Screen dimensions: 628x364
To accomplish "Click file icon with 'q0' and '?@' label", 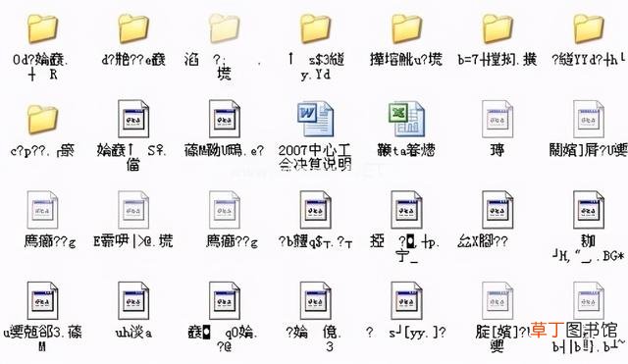I will click(225, 301).
